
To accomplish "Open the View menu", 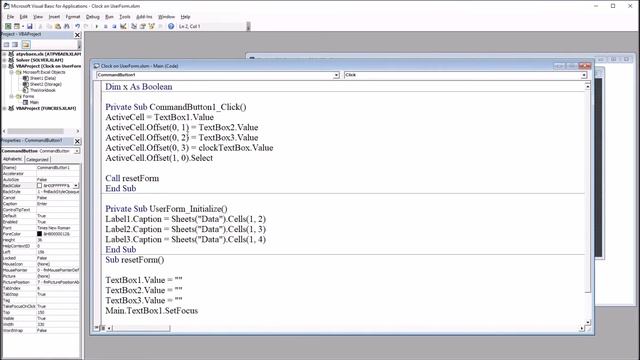I will (x=38, y=17).
